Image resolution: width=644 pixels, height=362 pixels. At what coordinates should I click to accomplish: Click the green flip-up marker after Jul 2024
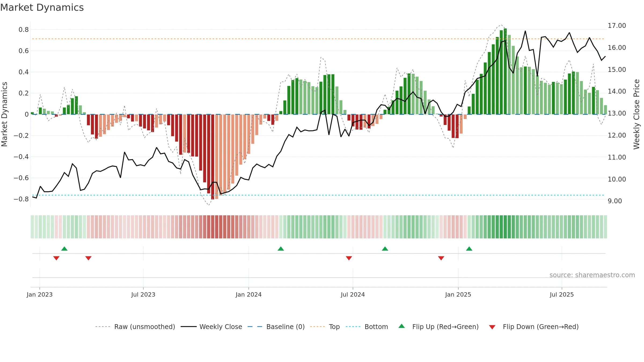coord(385,249)
